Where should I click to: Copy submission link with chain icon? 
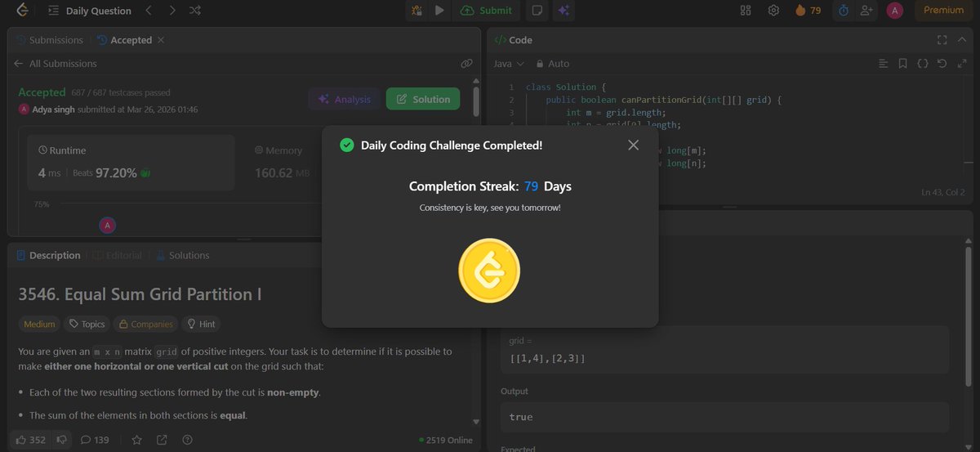[x=466, y=63]
